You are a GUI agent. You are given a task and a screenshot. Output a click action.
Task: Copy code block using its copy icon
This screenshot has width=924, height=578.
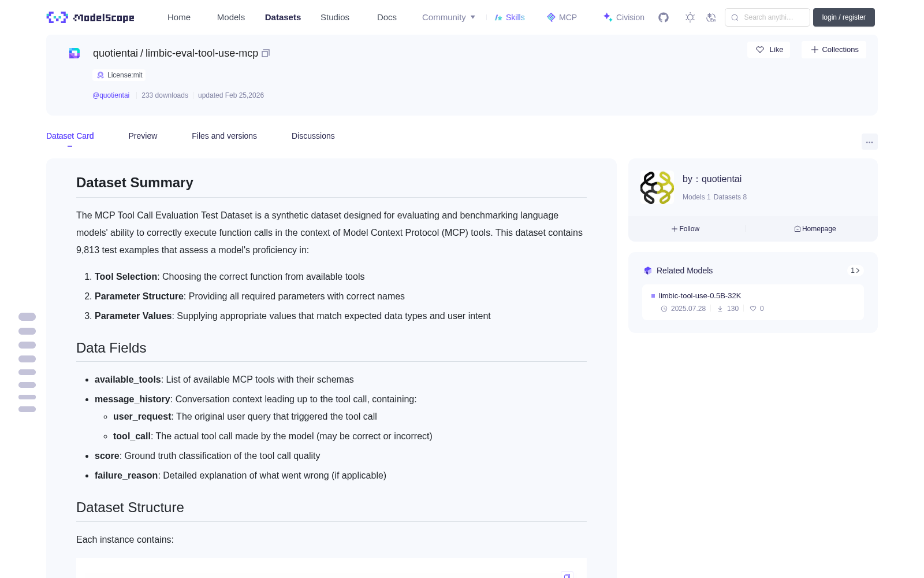tap(567, 576)
